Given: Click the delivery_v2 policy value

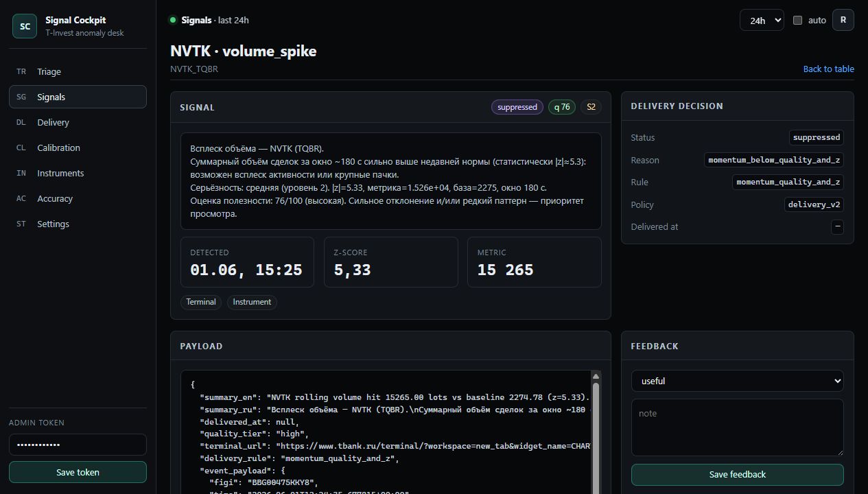Looking at the screenshot, I should 814,204.
